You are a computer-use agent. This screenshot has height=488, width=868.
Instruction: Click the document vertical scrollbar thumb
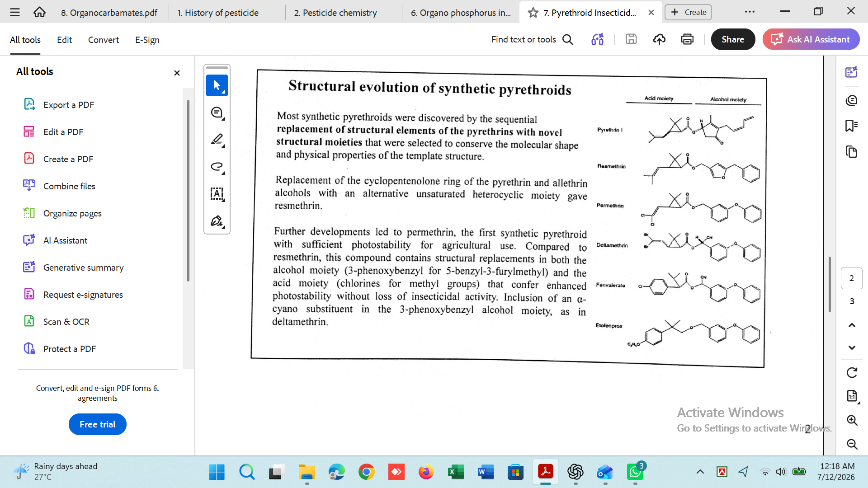coord(830,284)
